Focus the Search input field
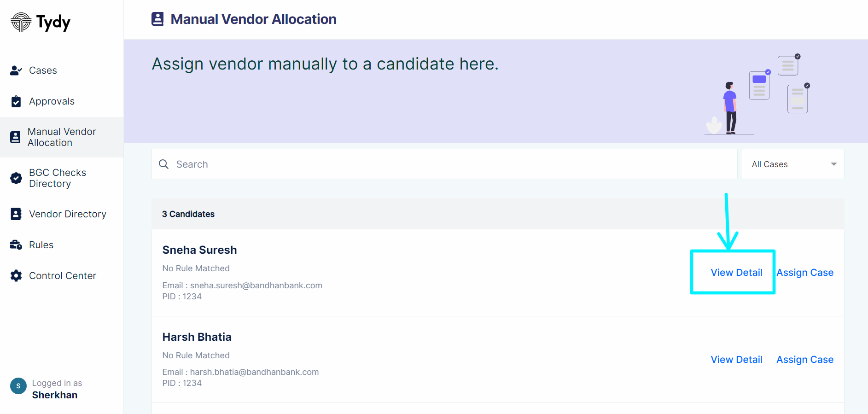The height and width of the screenshot is (414, 868). click(444, 164)
